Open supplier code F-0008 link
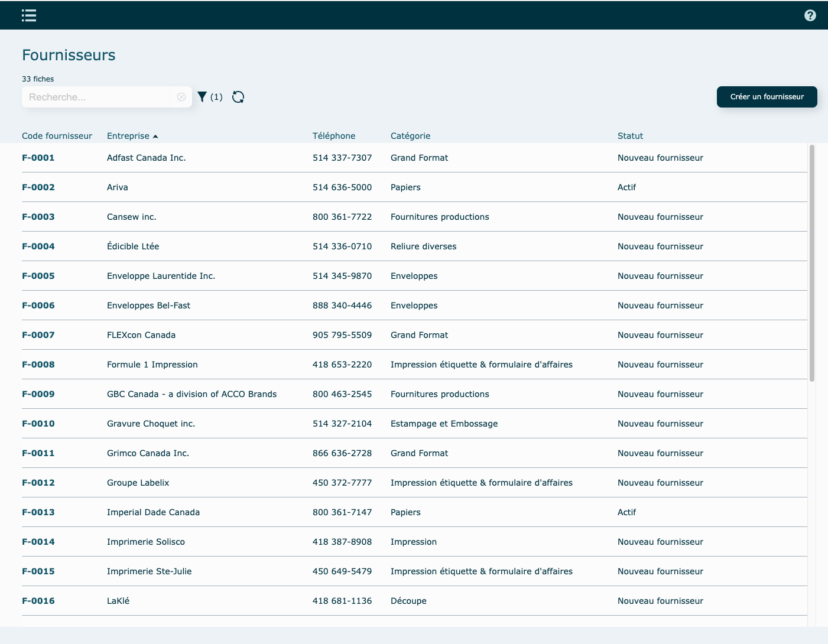Image resolution: width=828 pixels, height=644 pixels. 38,365
